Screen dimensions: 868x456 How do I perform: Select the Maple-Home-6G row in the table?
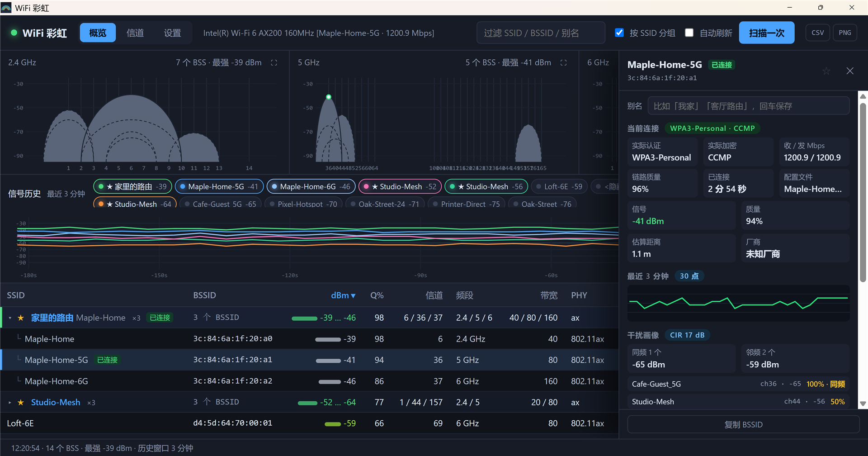[x=310, y=381]
